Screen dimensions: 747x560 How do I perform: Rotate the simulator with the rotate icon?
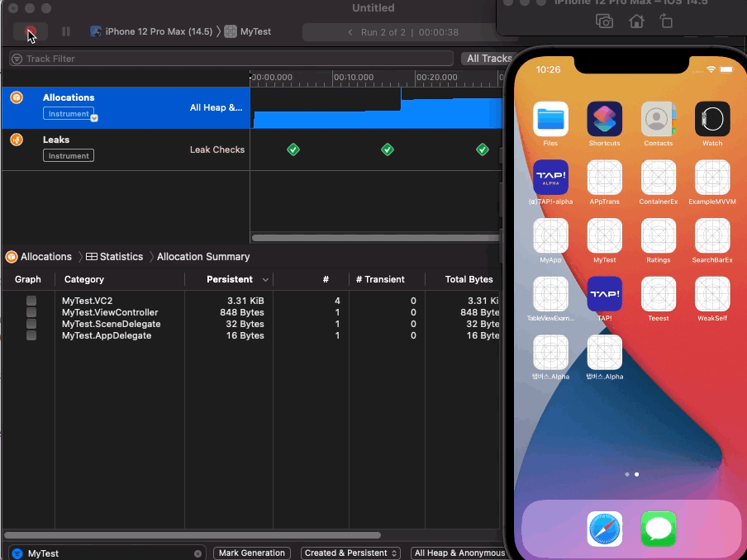pos(666,21)
